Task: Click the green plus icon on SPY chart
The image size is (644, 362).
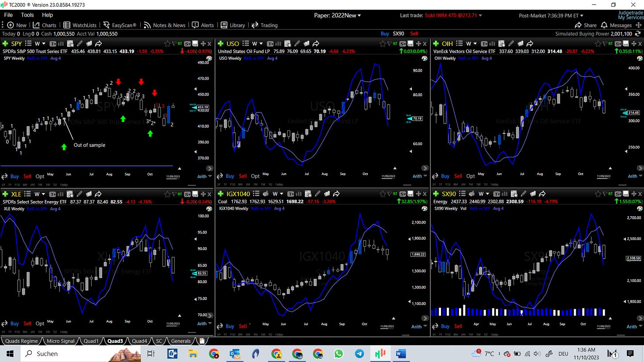Action: [x=5, y=43]
